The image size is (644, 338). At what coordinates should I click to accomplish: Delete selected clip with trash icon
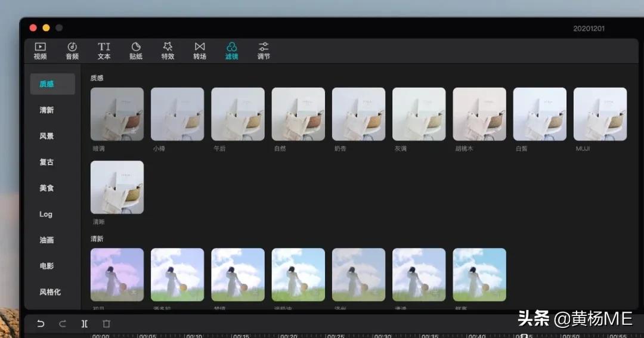pyautogui.click(x=106, y=324)
